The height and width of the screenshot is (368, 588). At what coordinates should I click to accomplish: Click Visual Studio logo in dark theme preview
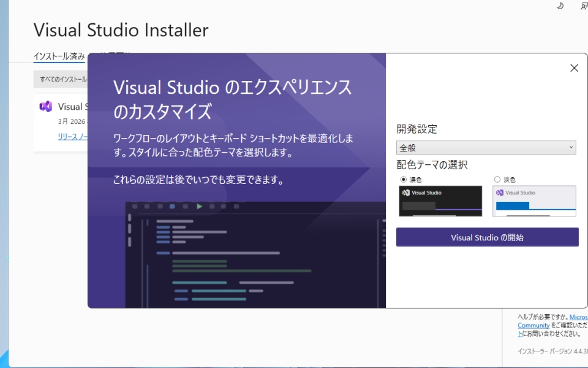pos(405,193)
